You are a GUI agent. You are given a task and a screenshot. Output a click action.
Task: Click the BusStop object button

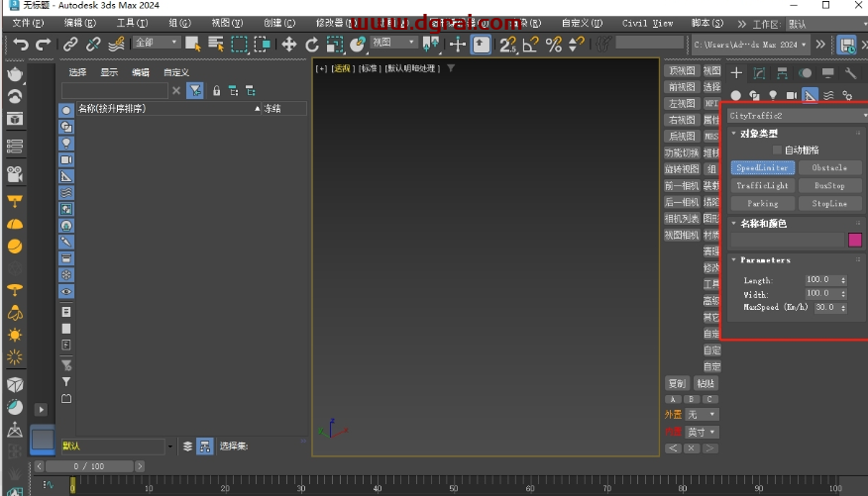829,186
